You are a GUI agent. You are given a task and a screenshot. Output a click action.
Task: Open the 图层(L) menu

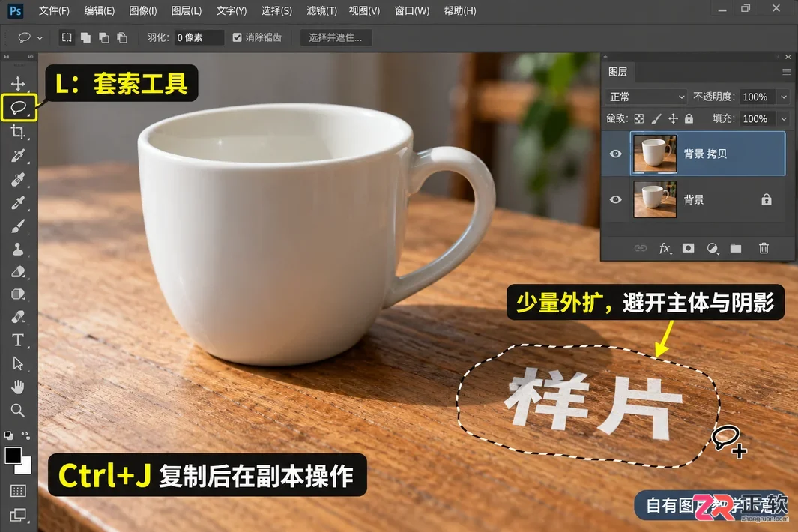pyautogui.click(x=187, y=10)
